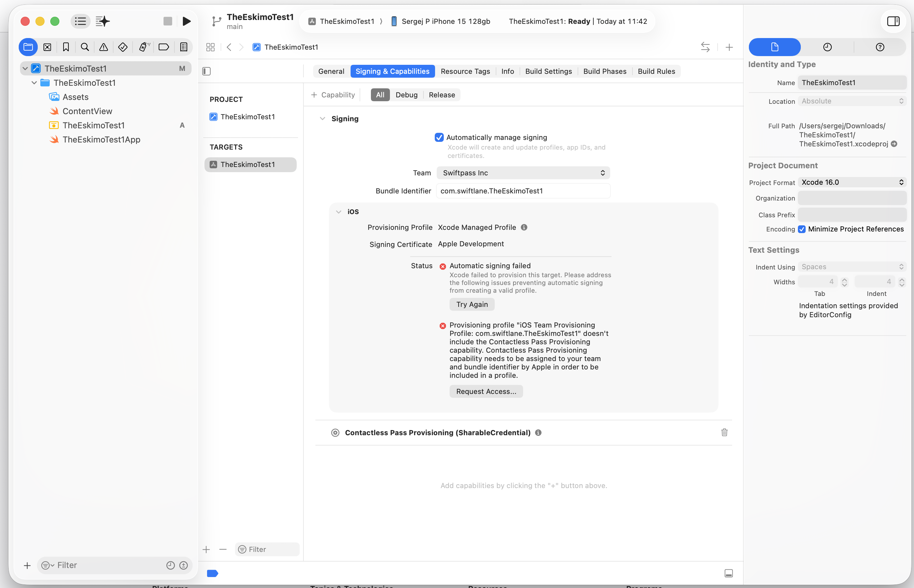Toggle the inspectors panel at top right
This screenshot has height=588, width=914.
click(x=893, y=21)
